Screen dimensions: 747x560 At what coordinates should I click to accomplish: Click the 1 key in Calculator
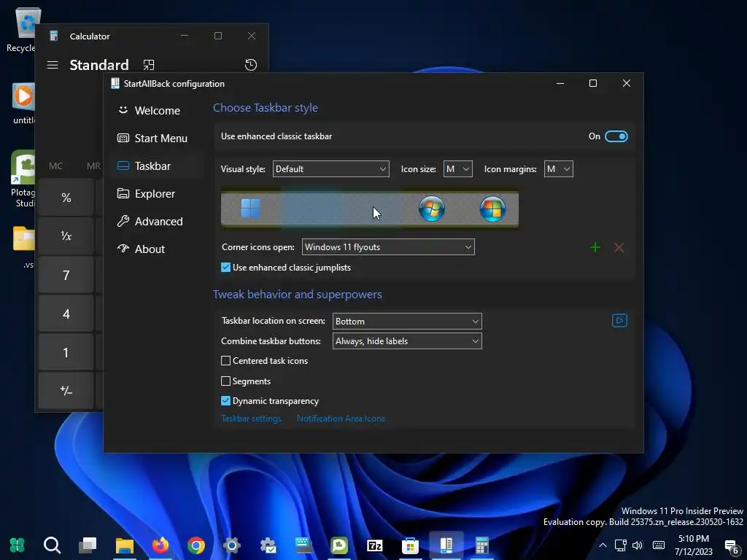[x=66, y=352]
